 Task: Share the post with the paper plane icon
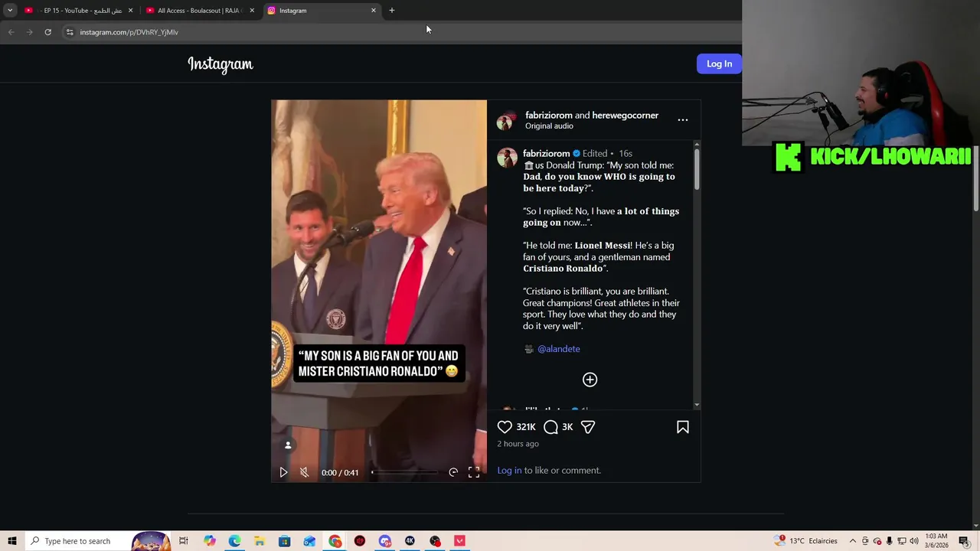[588, 427]
